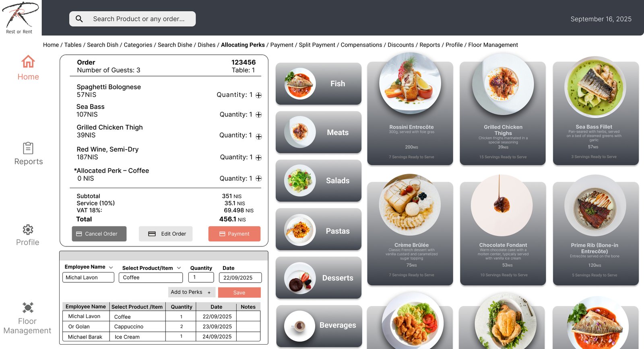644x349 pixels.
Task: Click the search magnifier icon
Action: [79, 19]
